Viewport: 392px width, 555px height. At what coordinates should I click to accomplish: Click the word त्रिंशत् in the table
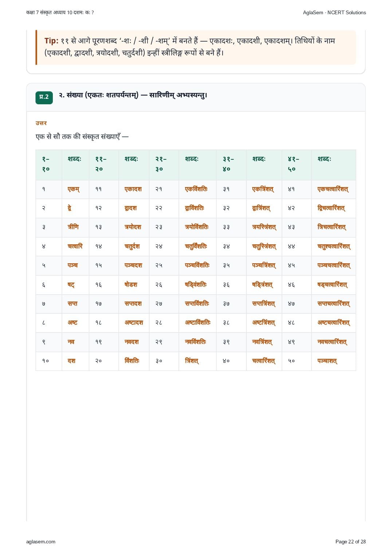[x=192, y=361]
